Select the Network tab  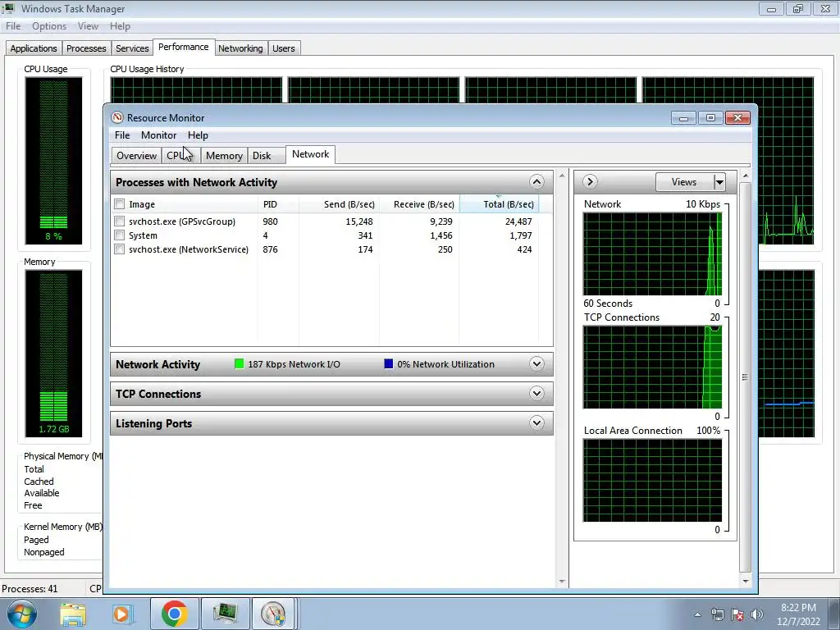[x=311, y=154]
